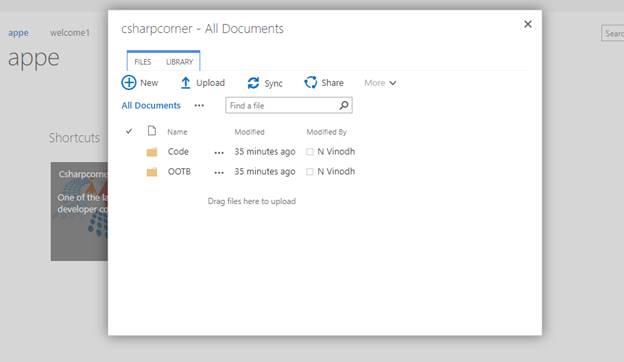Screen dimensions: 624x362
Task: Click the appe breadcrumb link in background page
Action: point(18,33)
